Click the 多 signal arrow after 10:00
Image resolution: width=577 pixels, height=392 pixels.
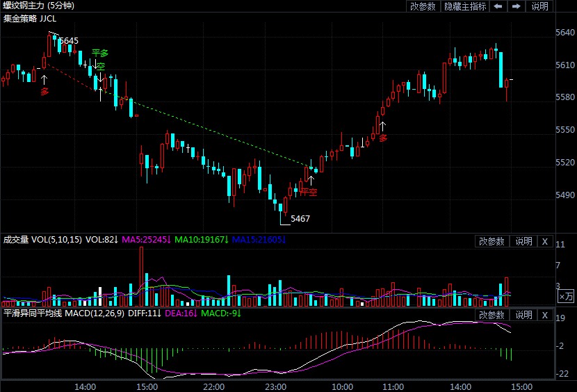pyautogui.click(x=382, y=131)
